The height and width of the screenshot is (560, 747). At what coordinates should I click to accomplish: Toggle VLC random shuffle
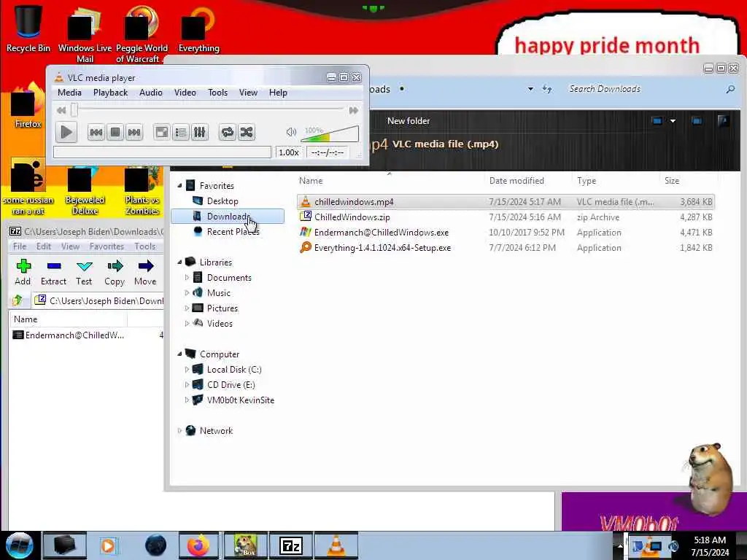[247, 132]
